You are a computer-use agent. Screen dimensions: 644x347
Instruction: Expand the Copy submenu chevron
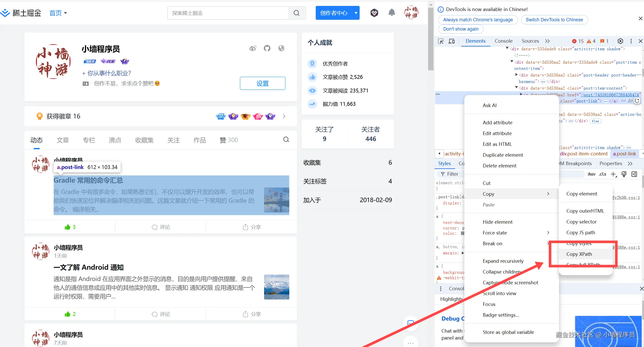(x=548, y=194)
